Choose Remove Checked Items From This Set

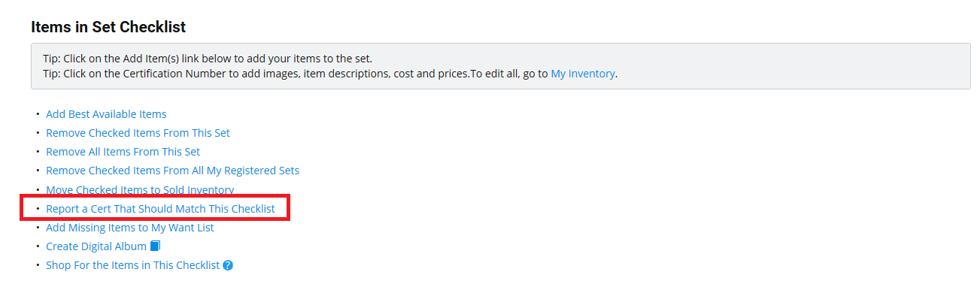tap(138, 133)
